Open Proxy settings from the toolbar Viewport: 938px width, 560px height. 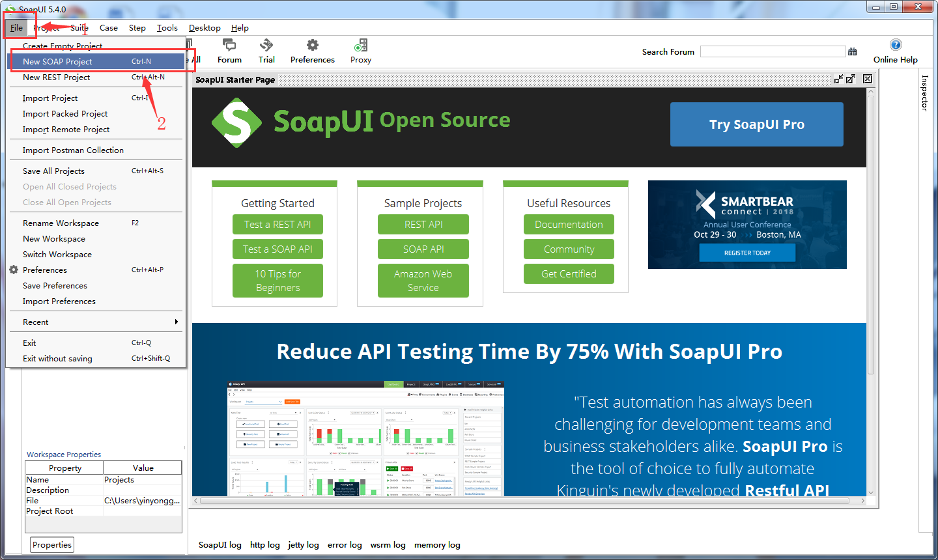click(360, 51)
